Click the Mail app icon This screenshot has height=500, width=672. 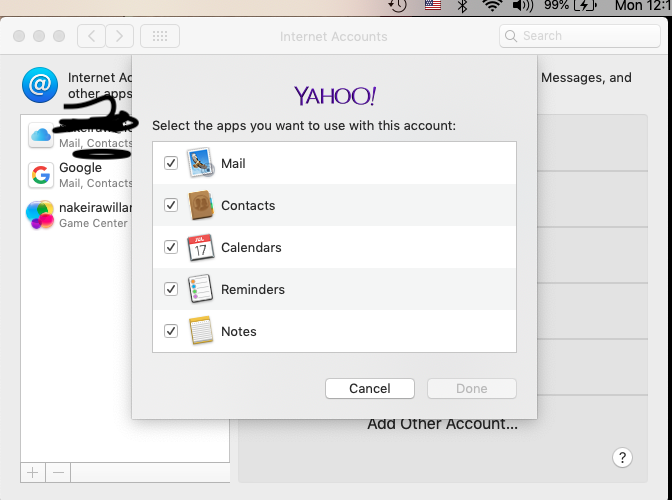pos(201,162)
